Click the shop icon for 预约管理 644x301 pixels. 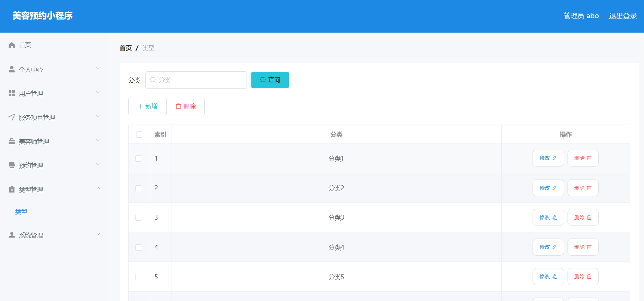click(12, 165)
